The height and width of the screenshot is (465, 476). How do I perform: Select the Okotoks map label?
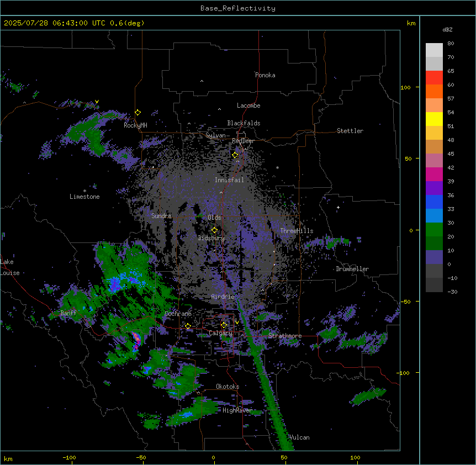228,387
